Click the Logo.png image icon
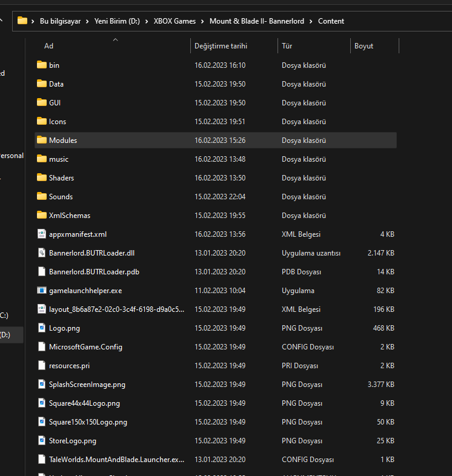The height and width of the screenshot is (476, 452). [x=42, y=328]
